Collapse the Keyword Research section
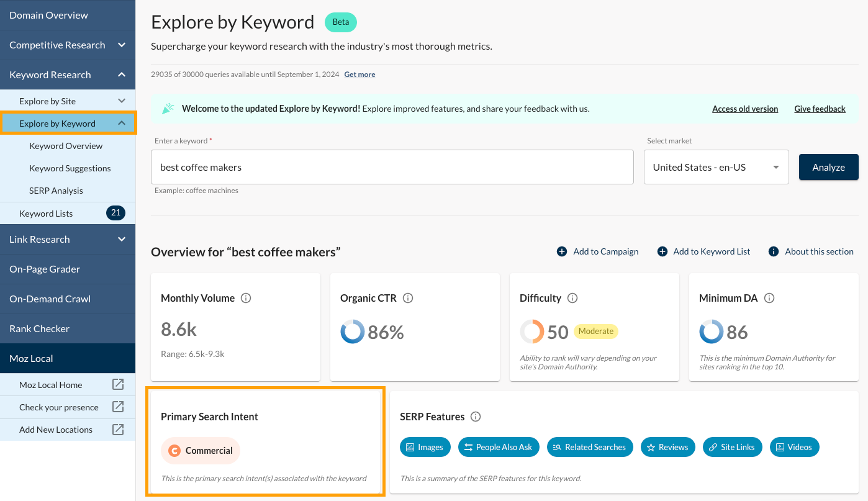 [x=122, y=75]
